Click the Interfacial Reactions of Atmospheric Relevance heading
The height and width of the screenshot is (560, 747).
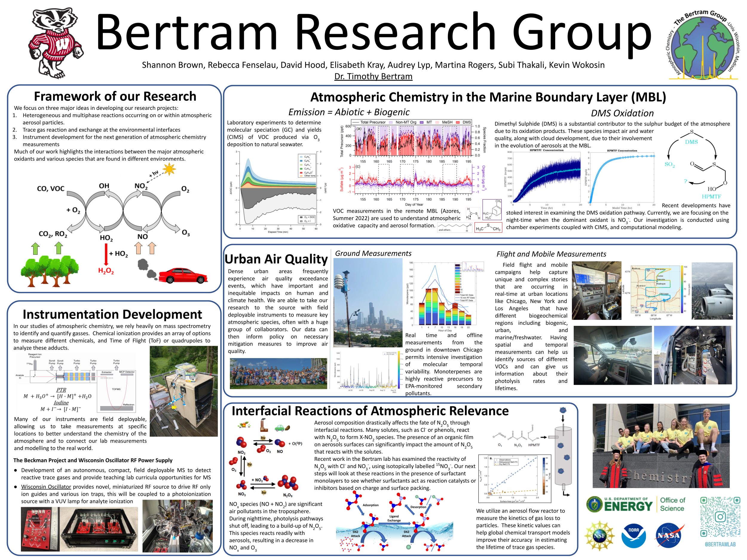[370, 411]
